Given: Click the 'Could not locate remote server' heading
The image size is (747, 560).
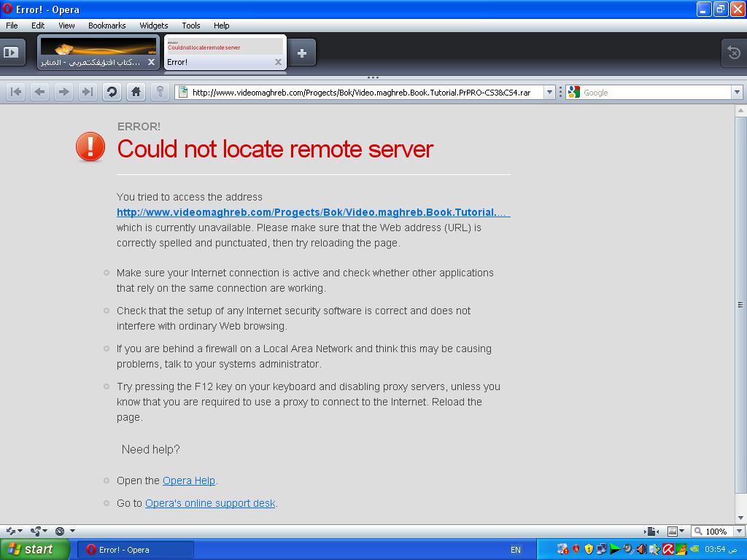Looking at the screenshot, I should [x=275, y=149].
